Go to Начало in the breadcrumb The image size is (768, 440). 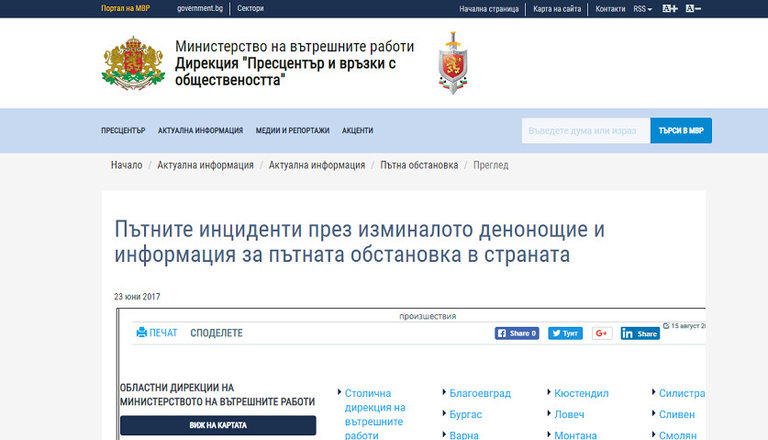click(126, 165)
